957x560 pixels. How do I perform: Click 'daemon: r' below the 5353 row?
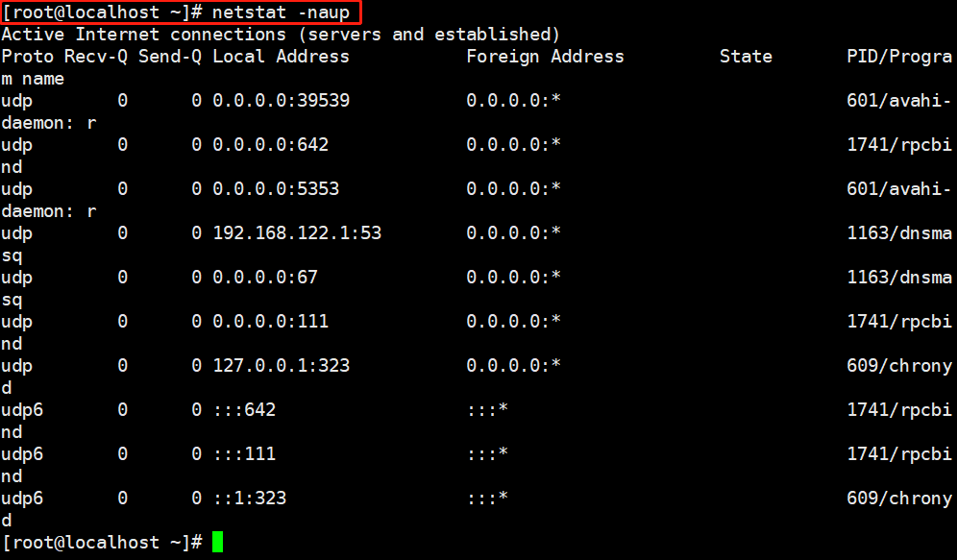[49, 211]
